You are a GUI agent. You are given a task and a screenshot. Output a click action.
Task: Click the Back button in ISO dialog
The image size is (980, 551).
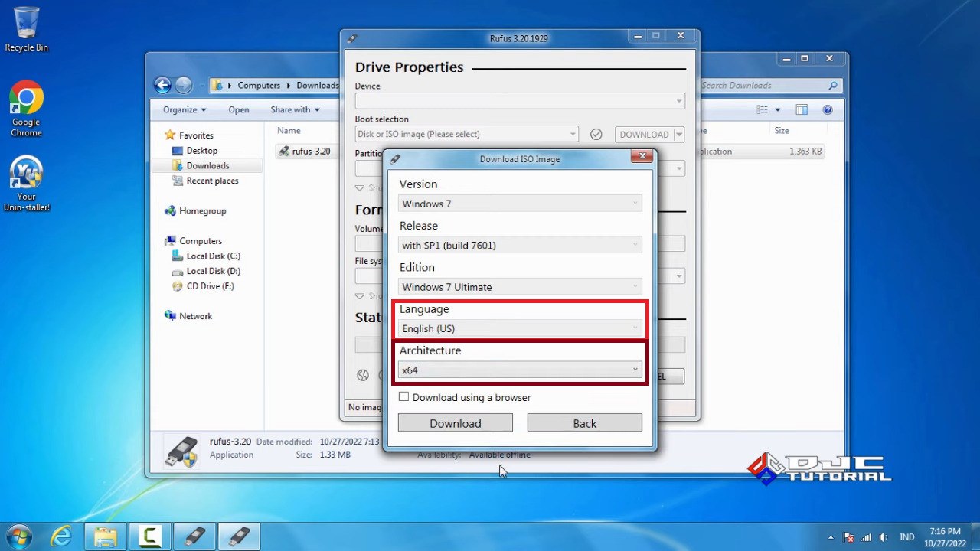click(584, 423)
